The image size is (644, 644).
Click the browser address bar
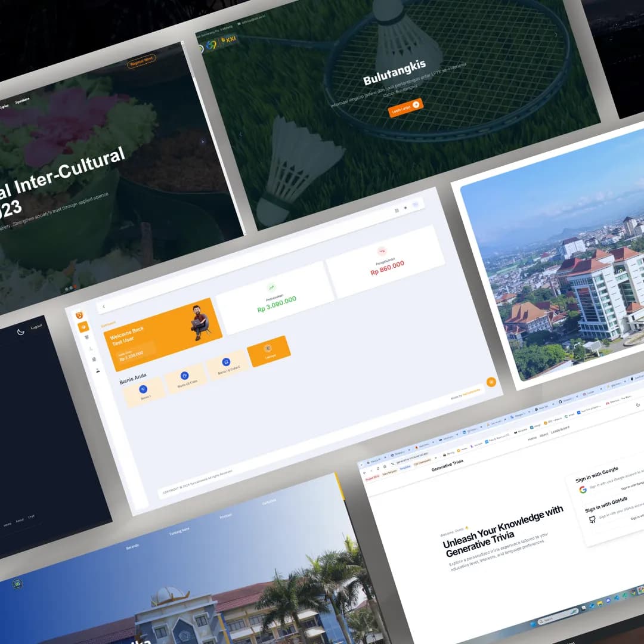[x=411, y=460]
